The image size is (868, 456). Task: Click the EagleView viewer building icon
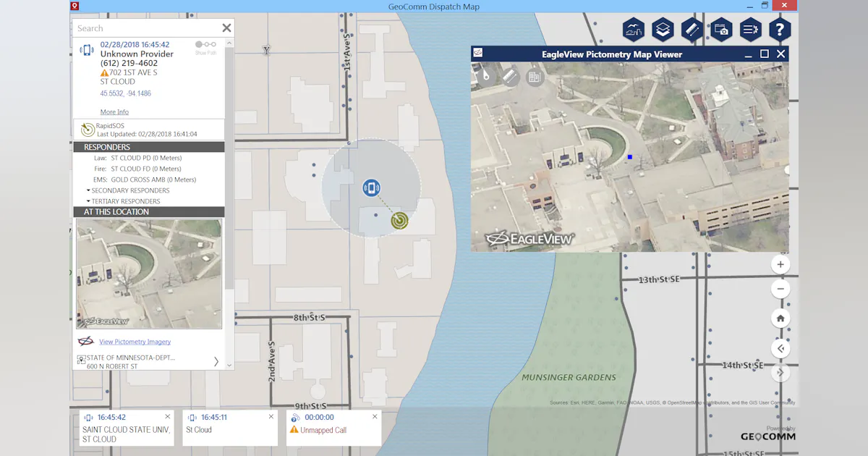click(x=535, y=76)
